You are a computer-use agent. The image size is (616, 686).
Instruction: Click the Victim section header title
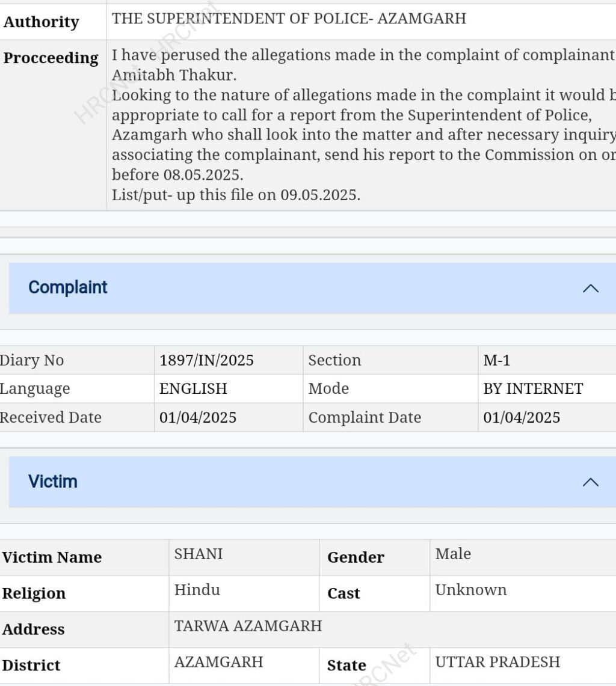[53, 482]
